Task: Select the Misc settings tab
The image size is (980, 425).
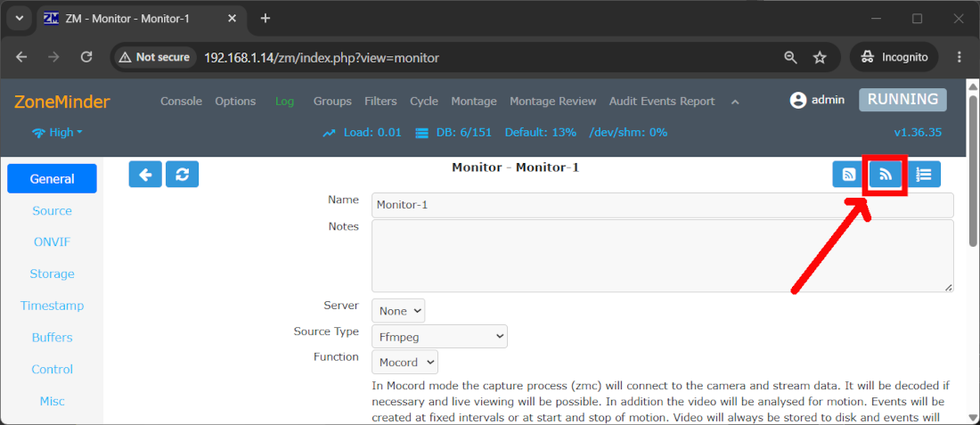Action: point(52,401)
